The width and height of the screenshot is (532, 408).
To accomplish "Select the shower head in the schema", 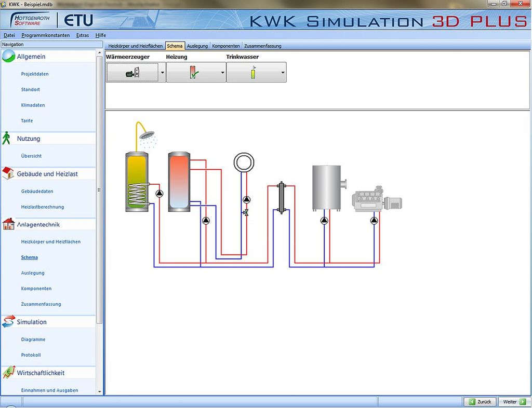I will pos(147,134).
